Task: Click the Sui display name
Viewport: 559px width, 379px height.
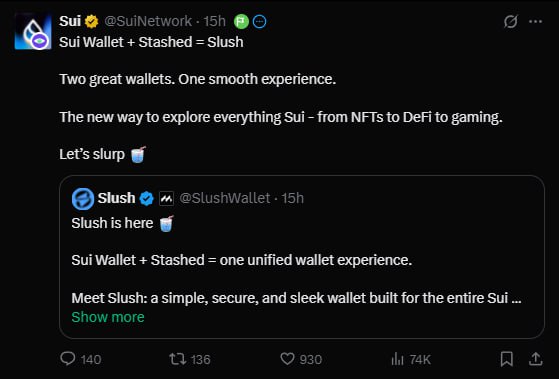Action: click(x=70, y=21)
